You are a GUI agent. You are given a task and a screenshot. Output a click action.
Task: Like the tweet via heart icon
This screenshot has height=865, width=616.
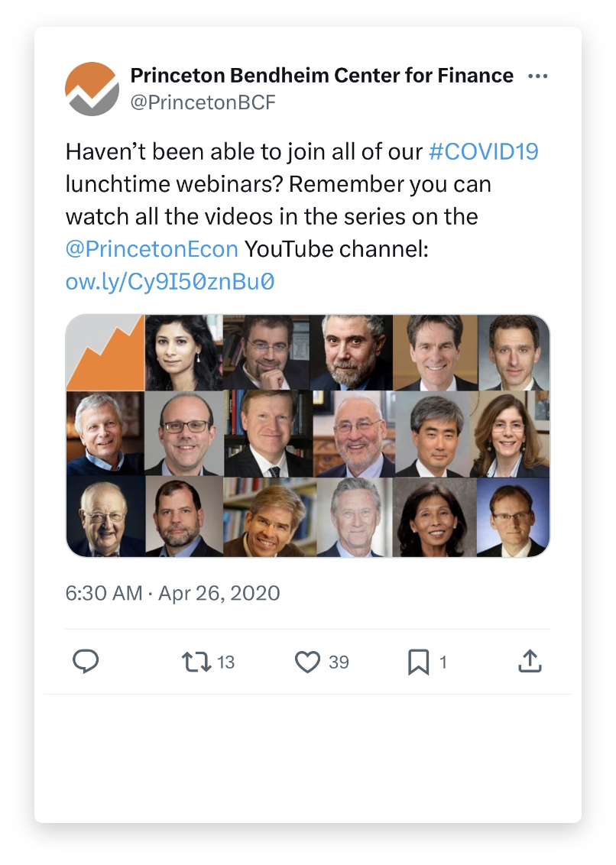(307, 662)
